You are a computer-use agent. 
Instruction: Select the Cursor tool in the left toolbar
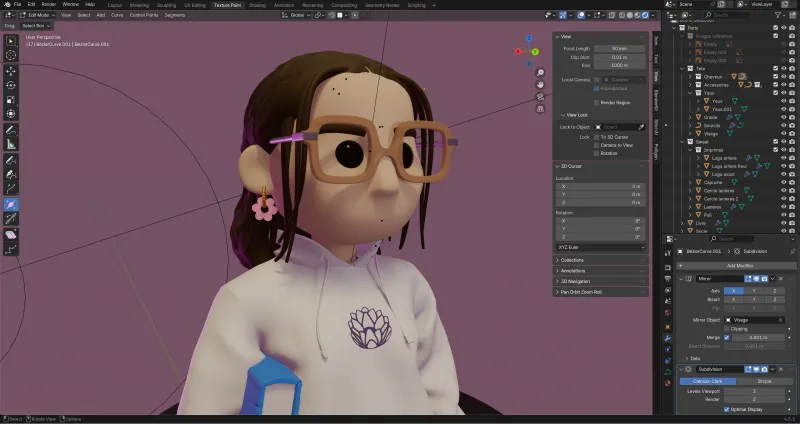(x=11, y=55)
